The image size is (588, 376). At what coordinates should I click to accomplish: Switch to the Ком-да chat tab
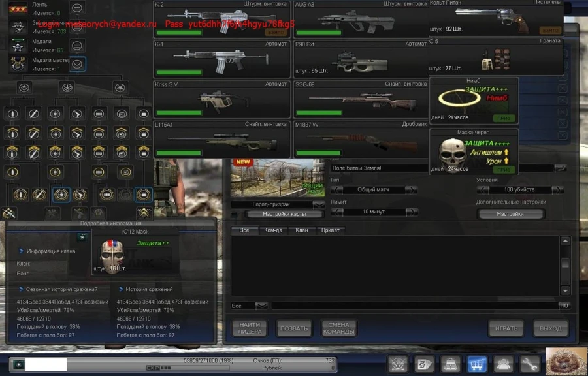(273, 230)
